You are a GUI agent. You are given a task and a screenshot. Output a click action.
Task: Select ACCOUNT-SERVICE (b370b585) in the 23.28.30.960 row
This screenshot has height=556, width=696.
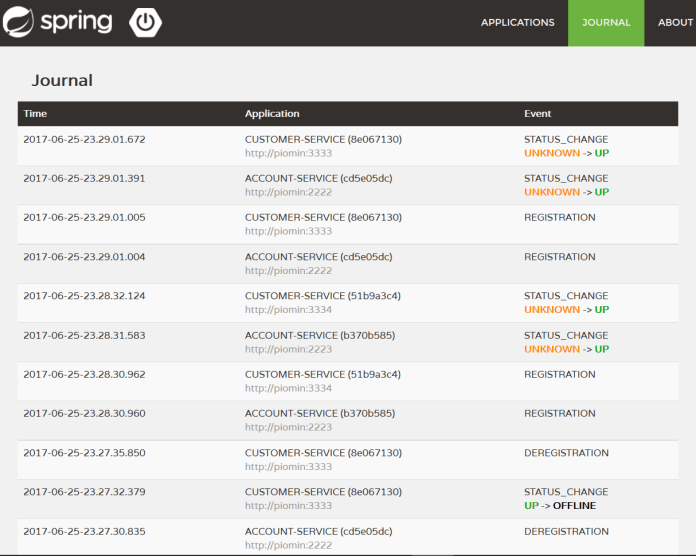tap(318, 414)
